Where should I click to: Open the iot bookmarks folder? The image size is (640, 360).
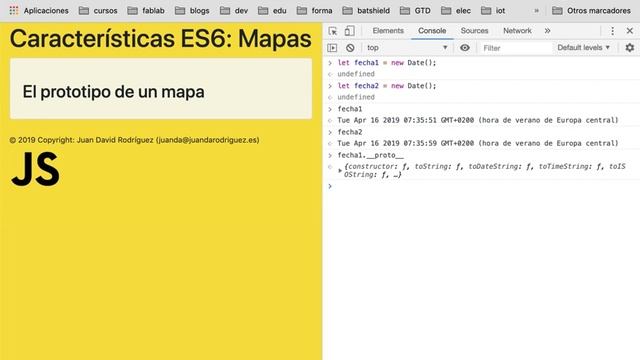tap(493, 11)
